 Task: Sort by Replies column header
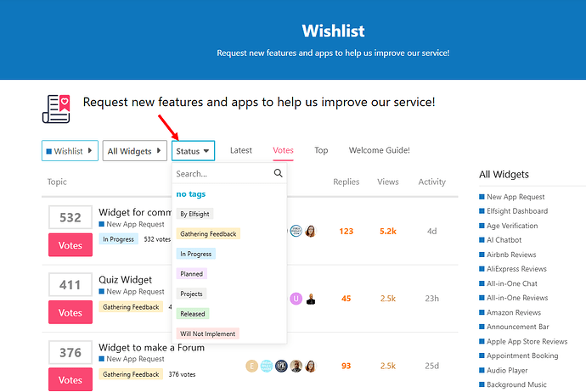pos(346,182)
